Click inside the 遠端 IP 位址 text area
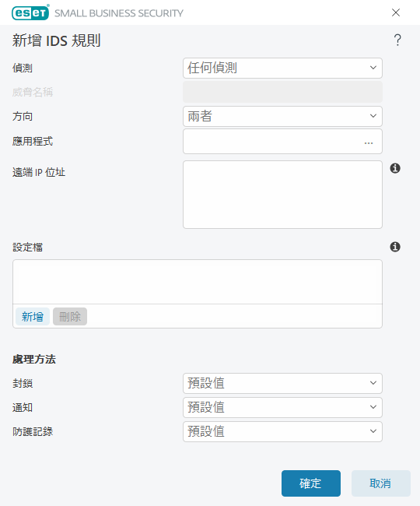Viewport: 420px width, 506px height. click(282, 195)
